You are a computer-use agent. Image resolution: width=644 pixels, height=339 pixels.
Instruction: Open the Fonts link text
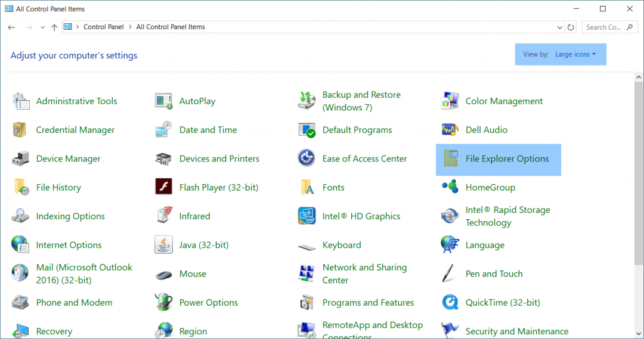coord(333,188)
